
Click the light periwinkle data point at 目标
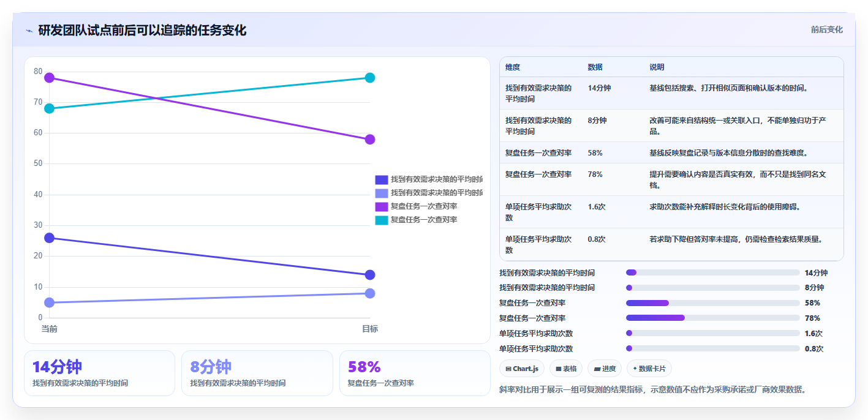tap(370, 293)
